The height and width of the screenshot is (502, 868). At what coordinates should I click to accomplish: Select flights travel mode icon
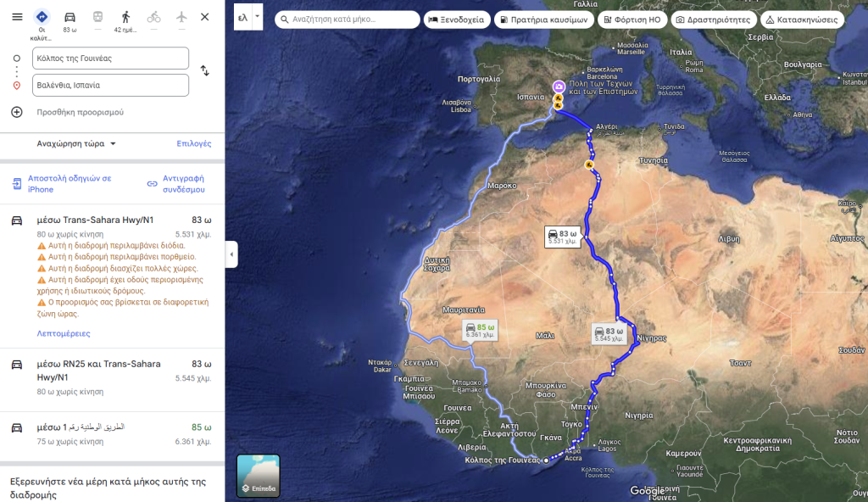coord(181,18)
